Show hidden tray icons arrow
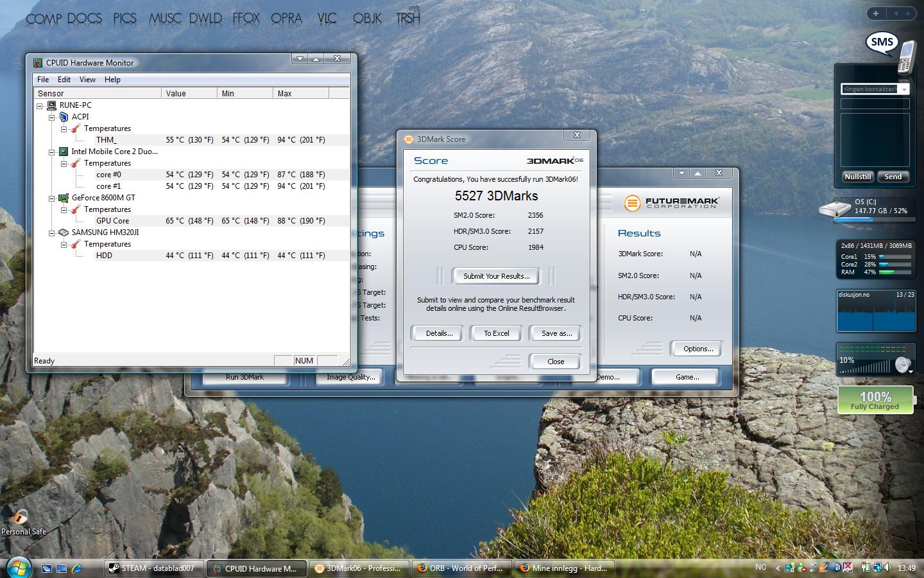The image size is (924, 578). tap(778, 568)
